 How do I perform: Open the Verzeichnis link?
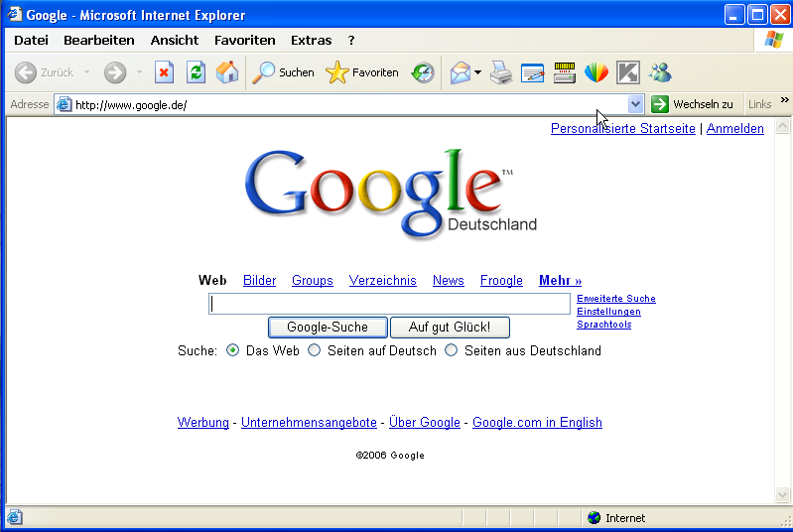[383, 280]
